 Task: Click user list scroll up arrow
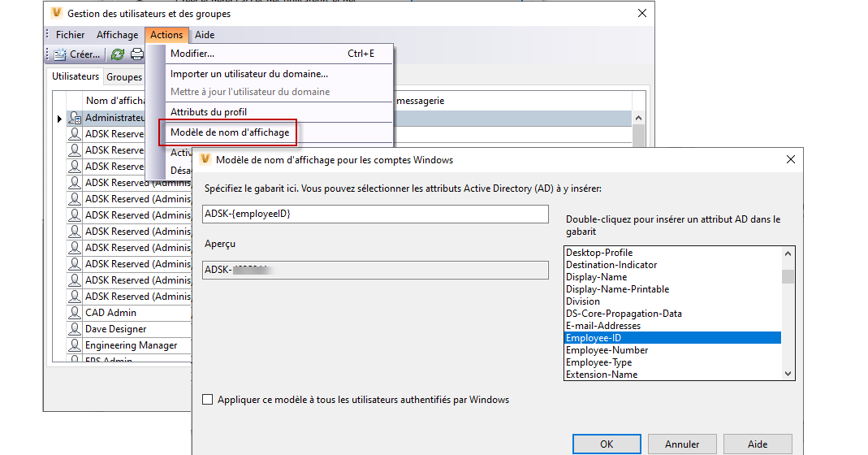point(638,118)
